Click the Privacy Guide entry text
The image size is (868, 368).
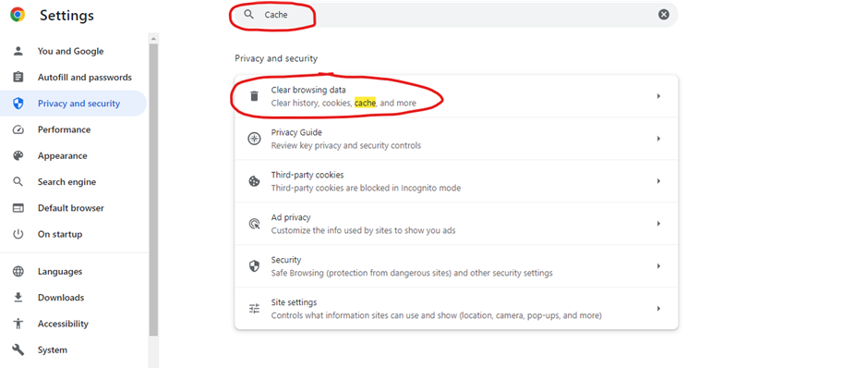tap(296, 132)
